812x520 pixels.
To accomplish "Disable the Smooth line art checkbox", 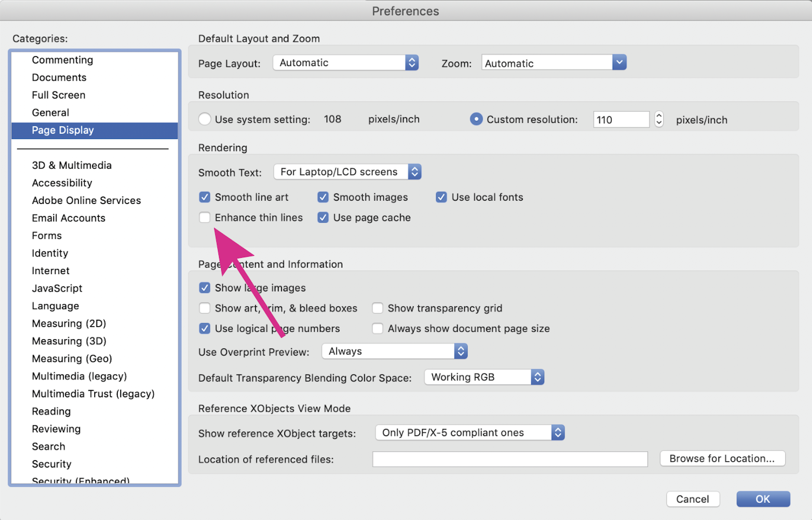I will click(205, 197).
